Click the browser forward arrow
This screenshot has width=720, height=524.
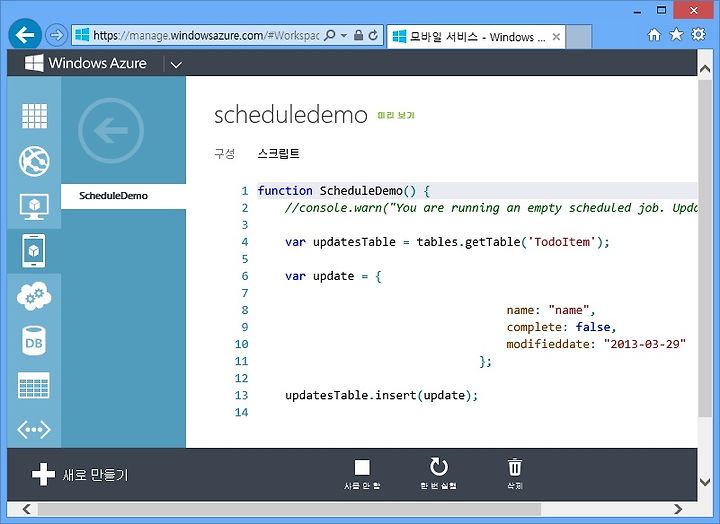[x=56, y=35]
